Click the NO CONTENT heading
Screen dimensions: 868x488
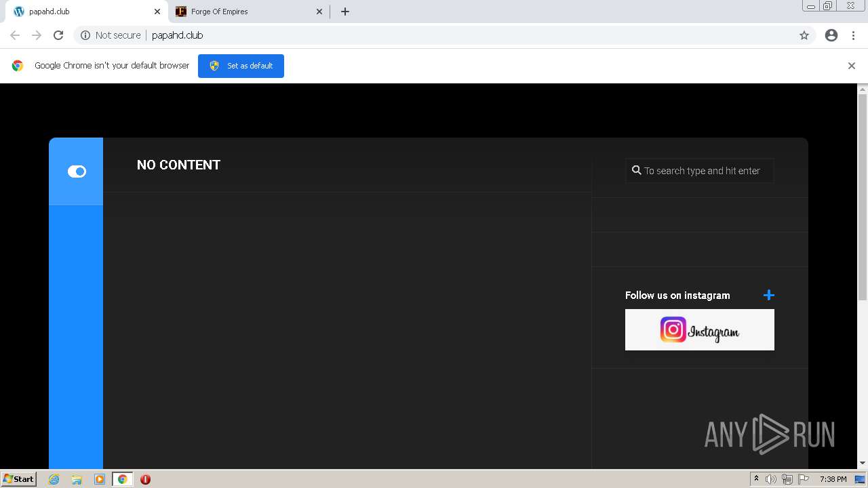[178, 165]
